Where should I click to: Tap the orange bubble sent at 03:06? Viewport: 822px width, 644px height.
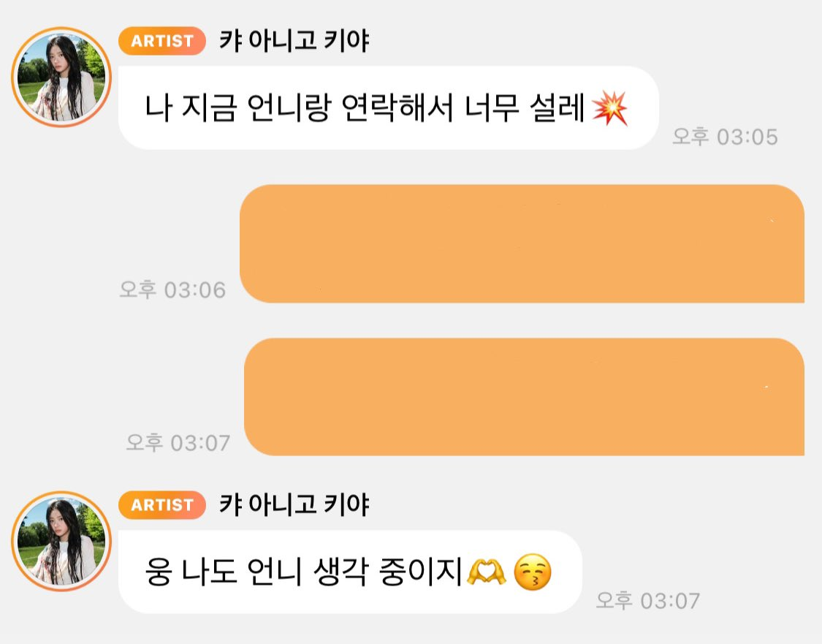522,243
